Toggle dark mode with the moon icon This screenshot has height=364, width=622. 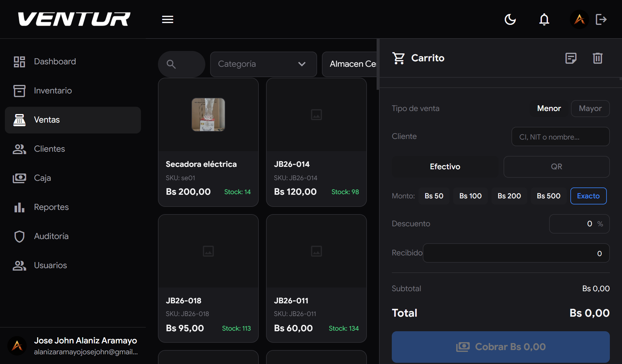click(510, 19)
